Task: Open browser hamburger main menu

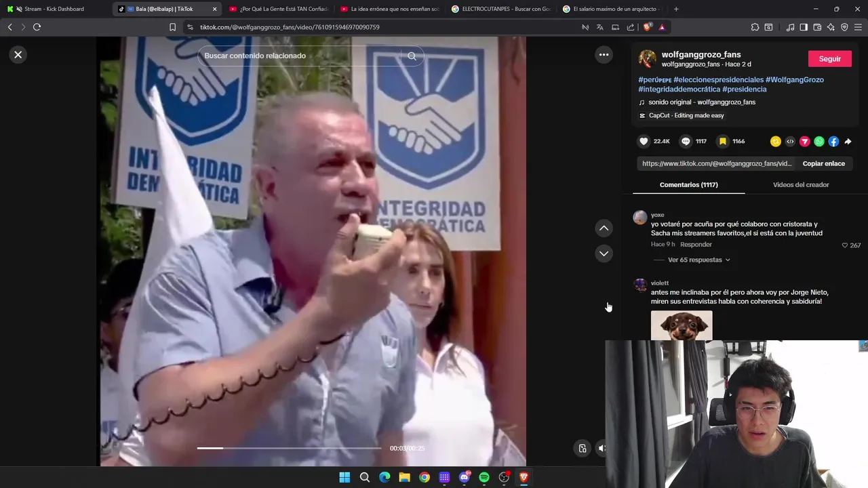Action: tap(858, 27)
